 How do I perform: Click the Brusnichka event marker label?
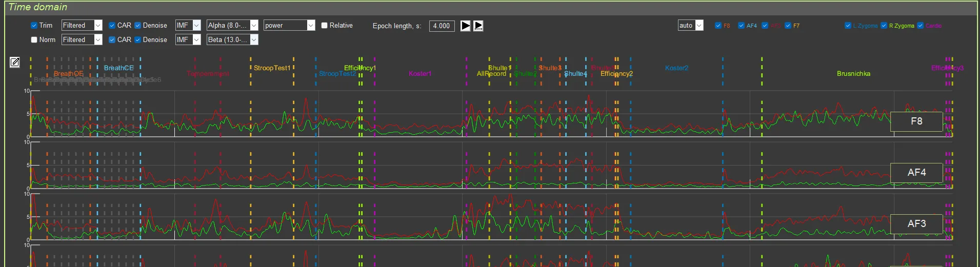(853, 74)
